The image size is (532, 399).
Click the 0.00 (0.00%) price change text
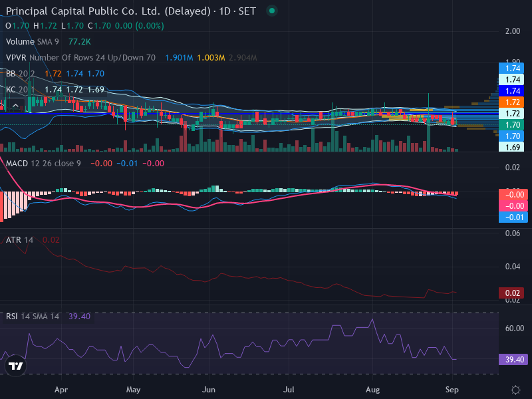click(140, 26)
